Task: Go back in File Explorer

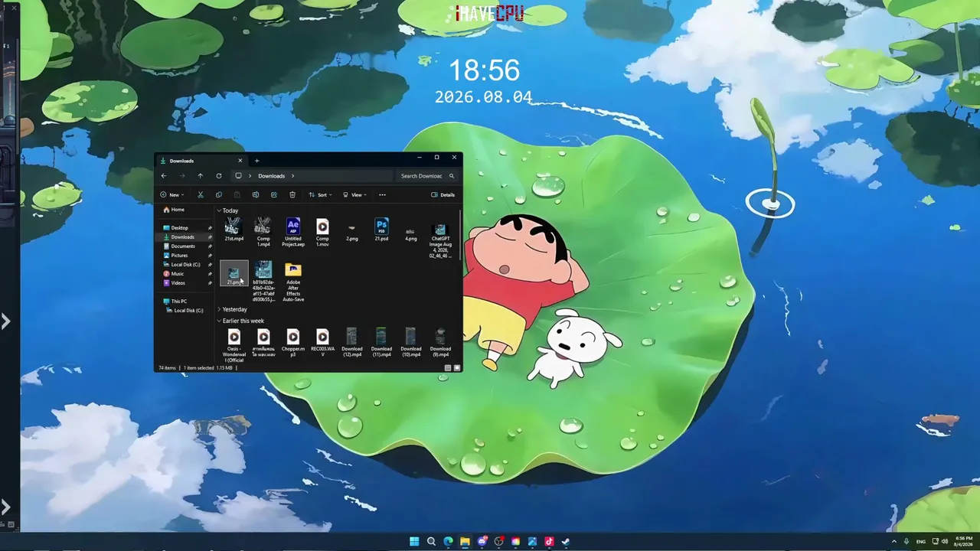Action: pyautogui.click(x=164, y=176)
